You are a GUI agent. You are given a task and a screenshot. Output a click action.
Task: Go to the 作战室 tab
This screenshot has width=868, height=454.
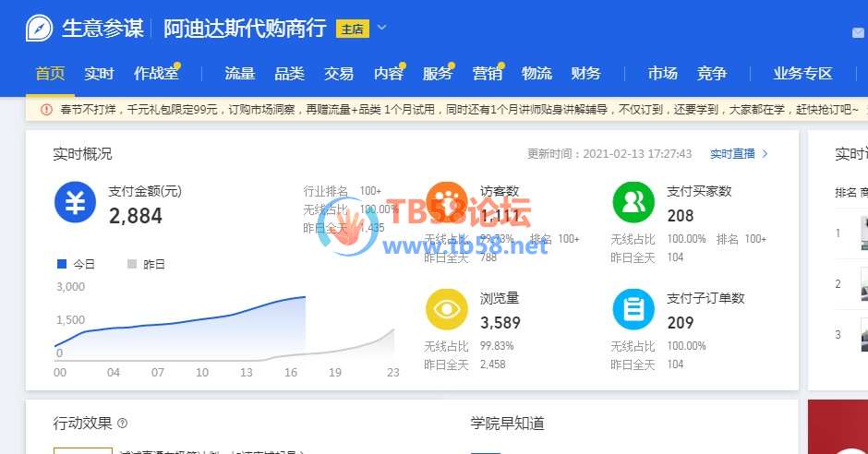coord(155,74)
